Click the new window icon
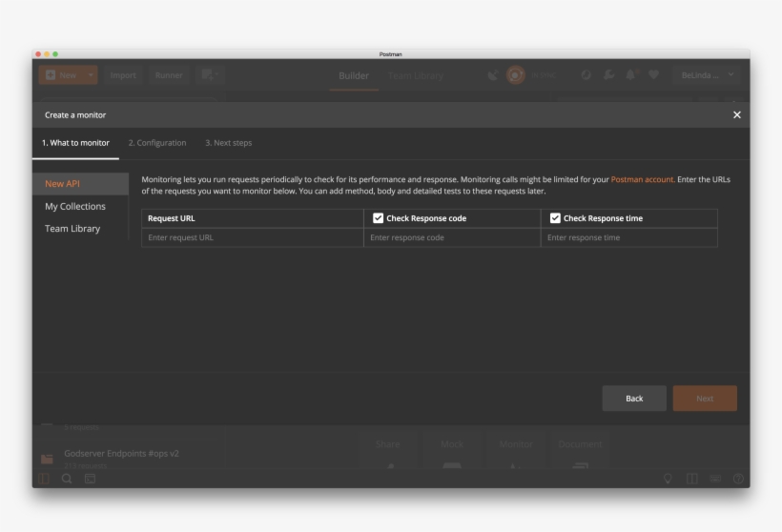The width and height of the screenshot is (782, 532). pos(210,75)
